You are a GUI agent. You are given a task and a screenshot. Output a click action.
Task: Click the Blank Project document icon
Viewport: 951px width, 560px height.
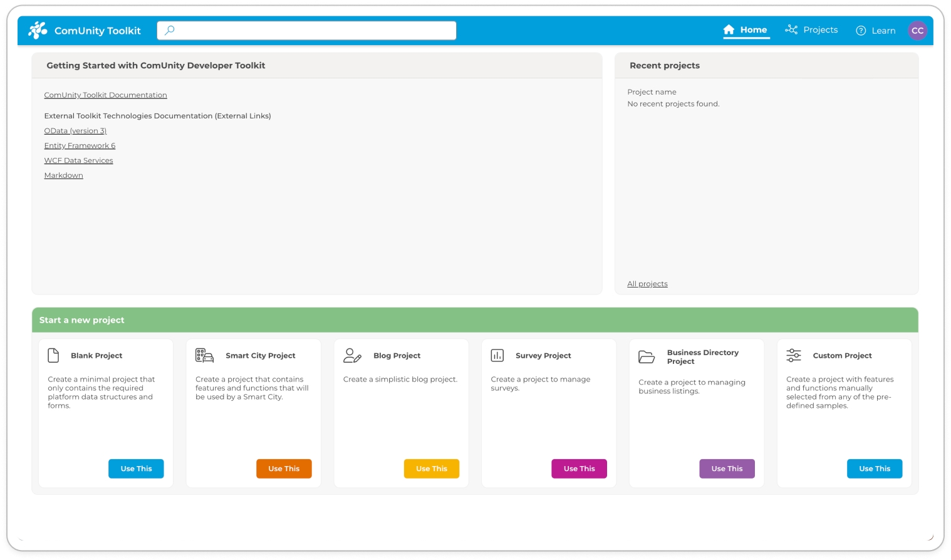coord(53,356)
